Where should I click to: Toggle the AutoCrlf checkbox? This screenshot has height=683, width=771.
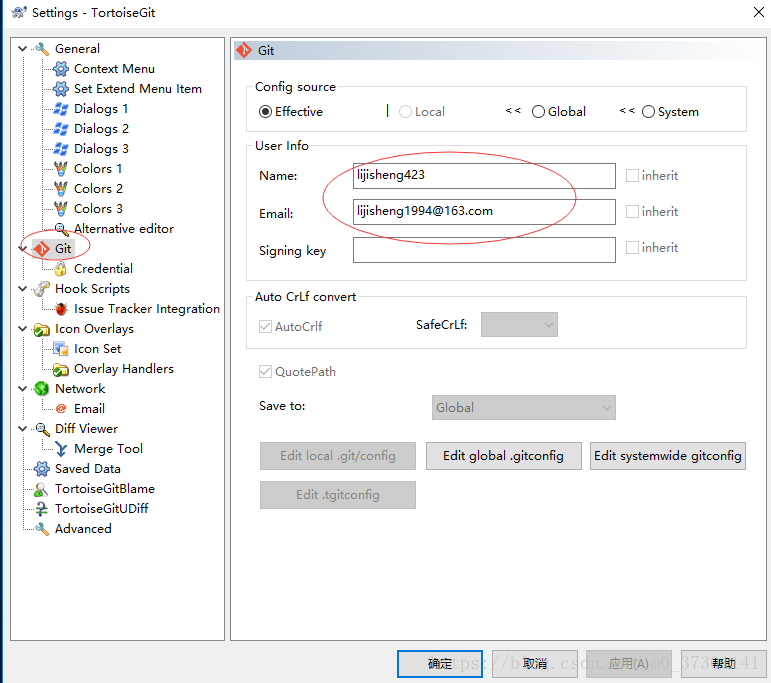coord(266,327)
